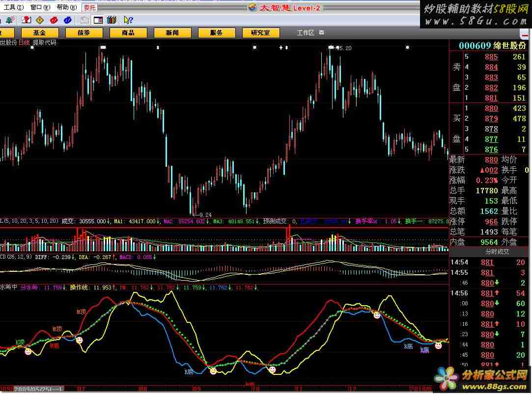This screenshot has height=394, width=532.
Task: Click the DIFF: -0.239 MACD readout
Action: [55, 257]
